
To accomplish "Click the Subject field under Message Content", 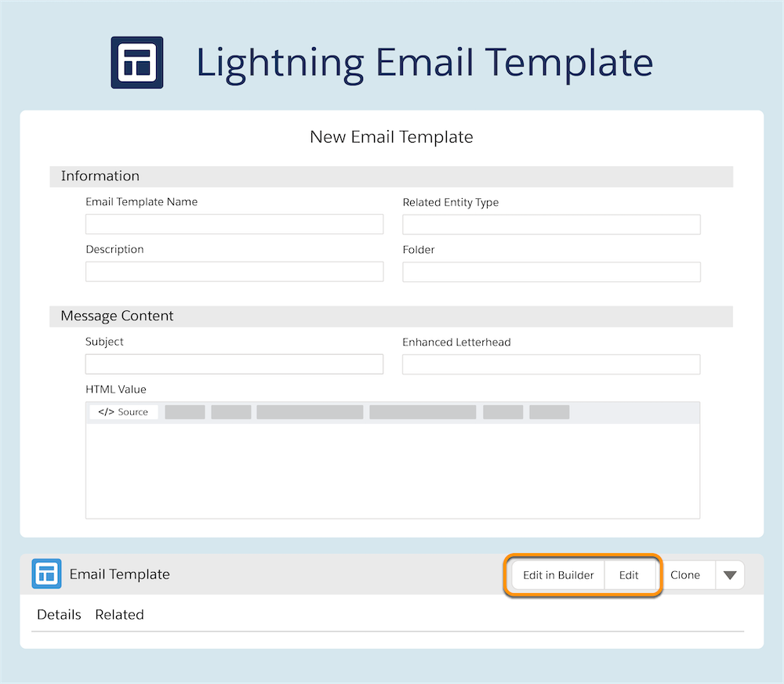I will pyautogui.click(x=234, y=364).
